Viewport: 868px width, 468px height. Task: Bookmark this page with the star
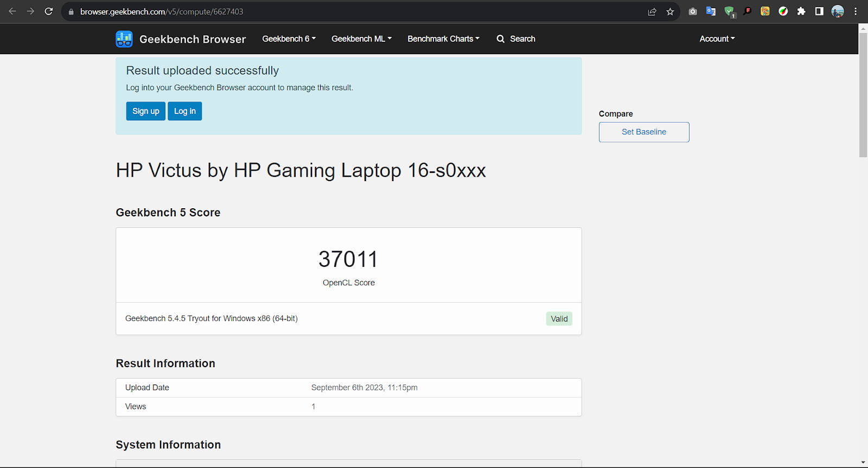click(670, 11)
